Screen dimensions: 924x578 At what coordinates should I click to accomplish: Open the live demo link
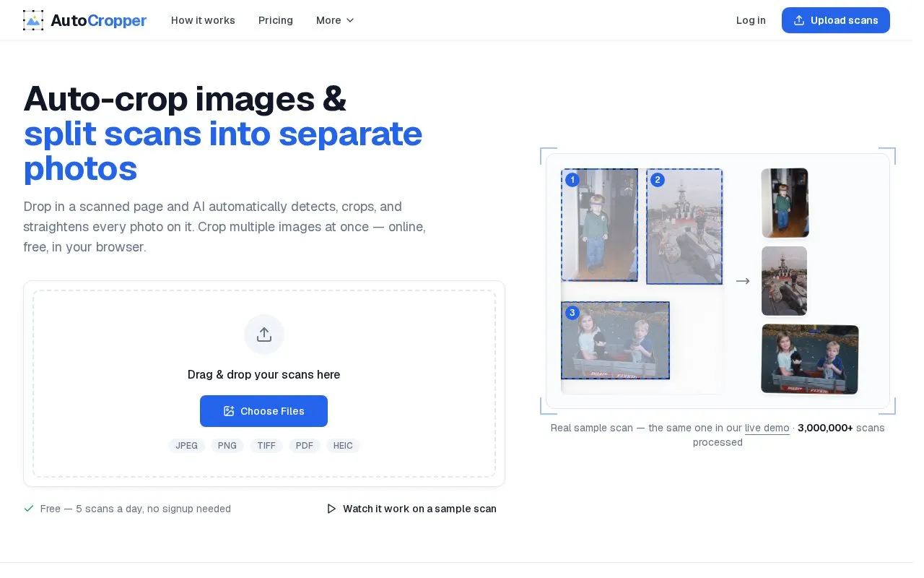[x=767, y=428]
